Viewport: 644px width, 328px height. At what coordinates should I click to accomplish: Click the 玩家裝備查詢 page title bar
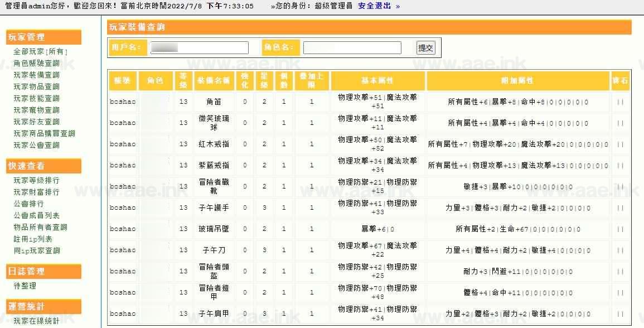[369, 27]
